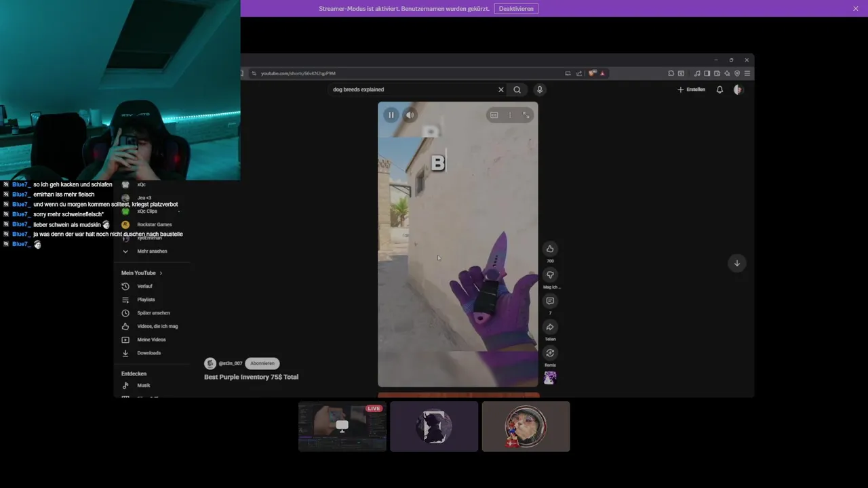868x488 pixels.
Task: Open the Remix option
Action: [550, 352]
